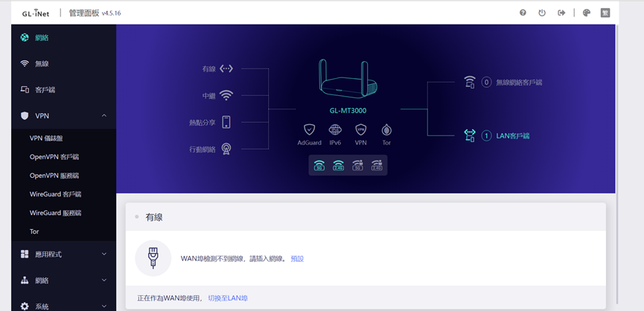Click the grey guest 5G Wi-Fi icon
This screenshot has height=311, width=644.
coord(357,165)
